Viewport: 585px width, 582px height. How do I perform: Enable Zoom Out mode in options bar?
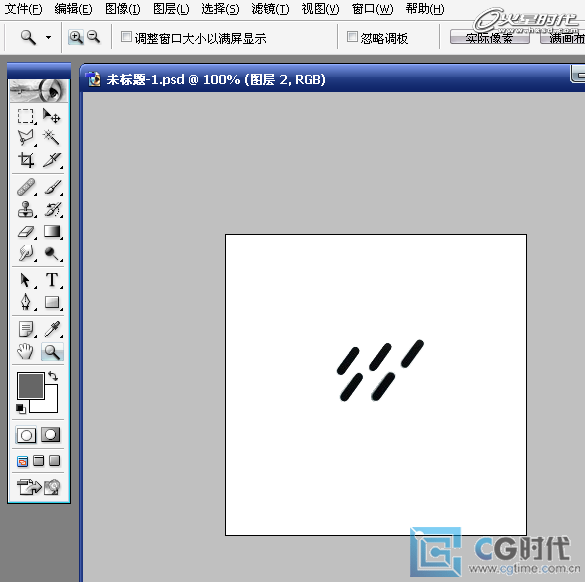point(93,37)
